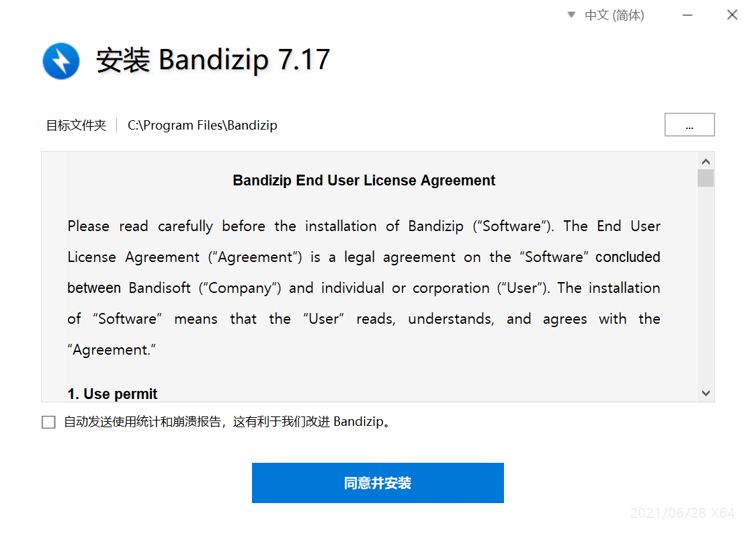Click the license scrollbar down arrow

pos(706,393)
